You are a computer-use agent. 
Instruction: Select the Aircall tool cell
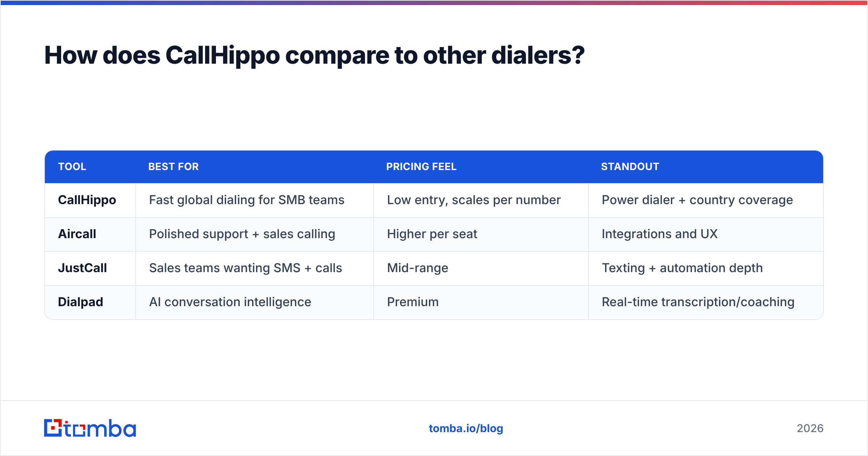[90, 234]
